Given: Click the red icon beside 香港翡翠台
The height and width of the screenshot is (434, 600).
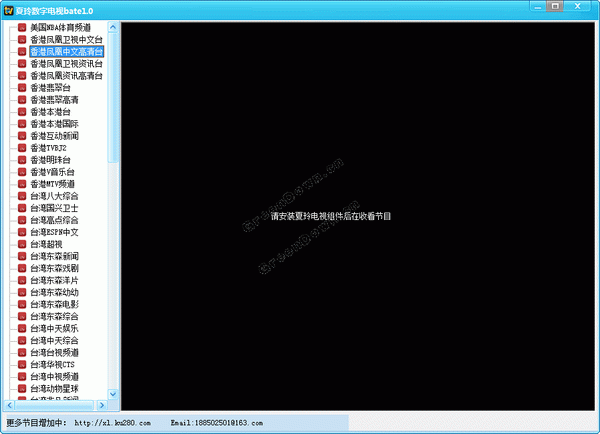Looking at the screenshot, I should (22, 88).
